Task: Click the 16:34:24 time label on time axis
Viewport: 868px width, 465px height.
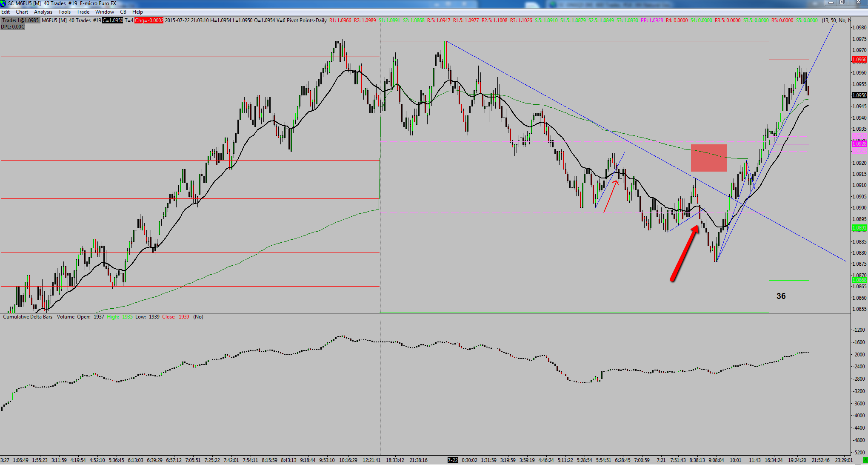Action: click(774, 460)
